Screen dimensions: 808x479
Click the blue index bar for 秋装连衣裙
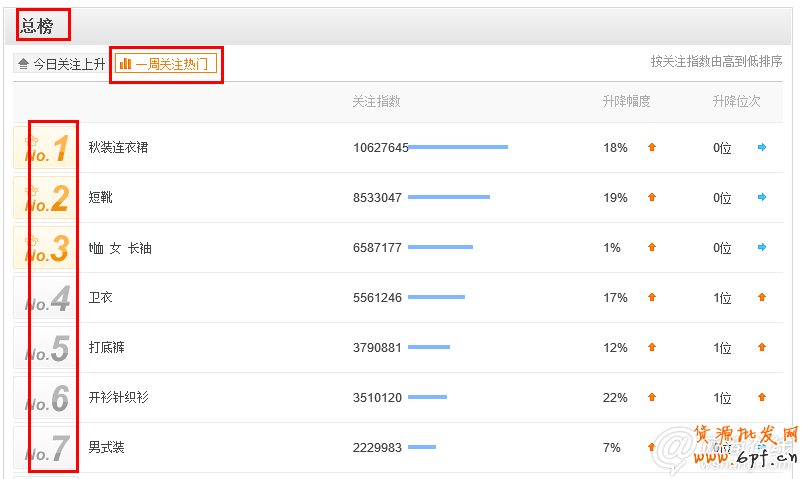point(458,148)
